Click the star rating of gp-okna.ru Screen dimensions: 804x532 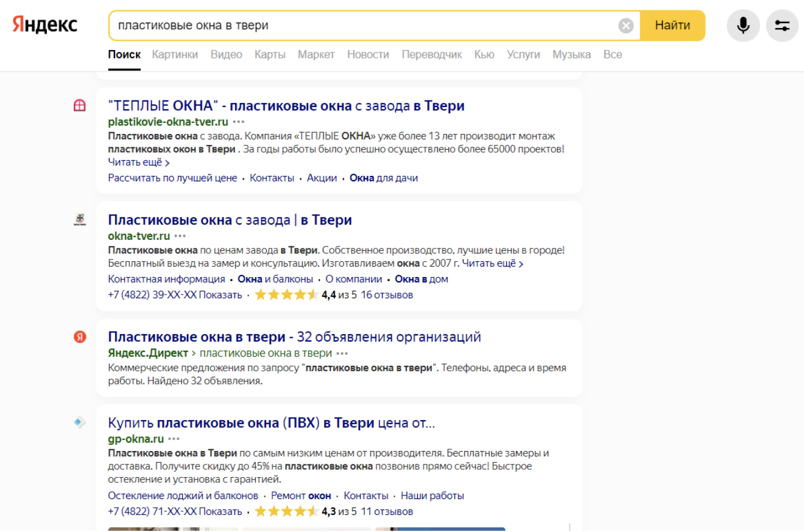coord(286,511)
